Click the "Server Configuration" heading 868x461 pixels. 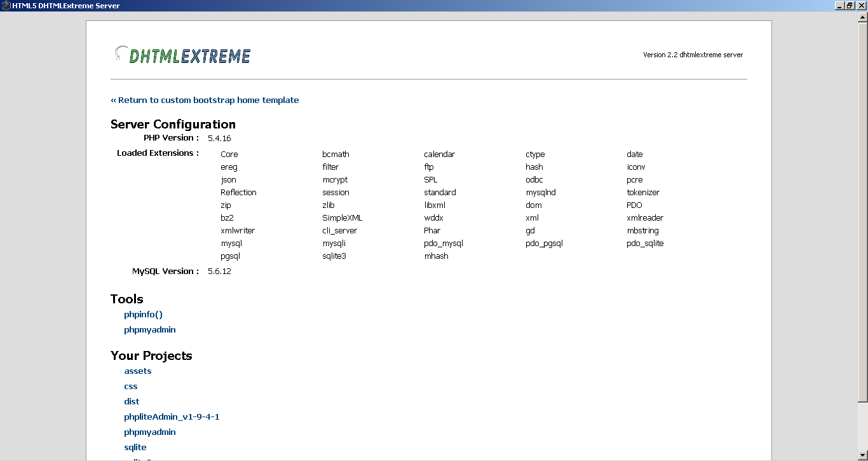tap(172, 124)
